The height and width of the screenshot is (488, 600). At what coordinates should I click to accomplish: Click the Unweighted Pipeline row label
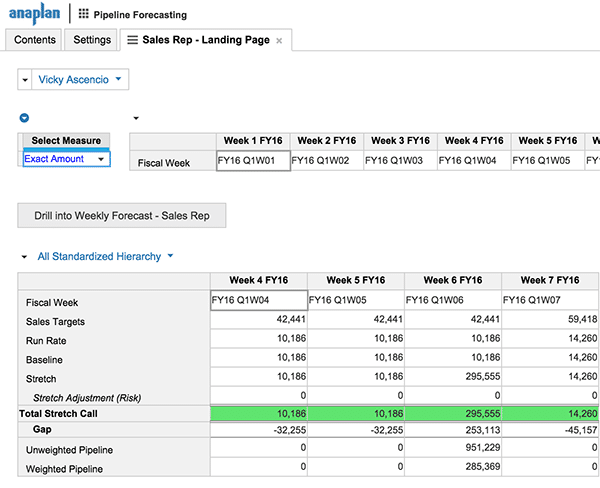(x=69, y=450)
